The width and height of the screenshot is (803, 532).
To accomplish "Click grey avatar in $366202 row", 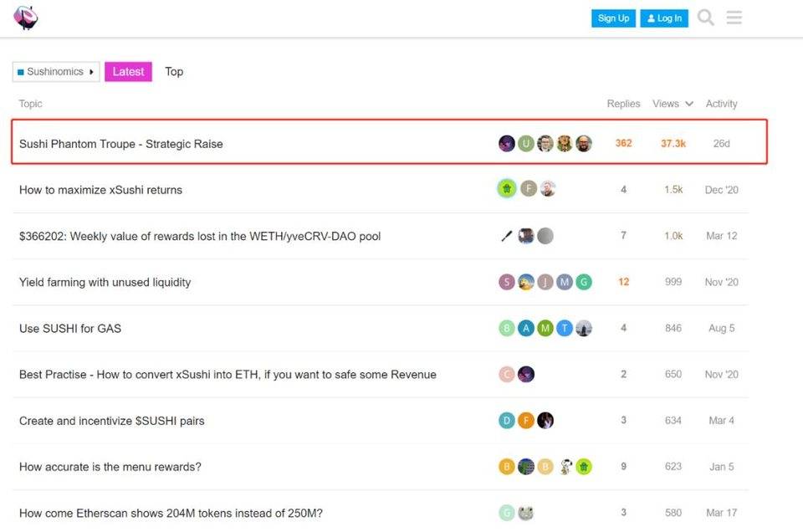I will [545, 236].
